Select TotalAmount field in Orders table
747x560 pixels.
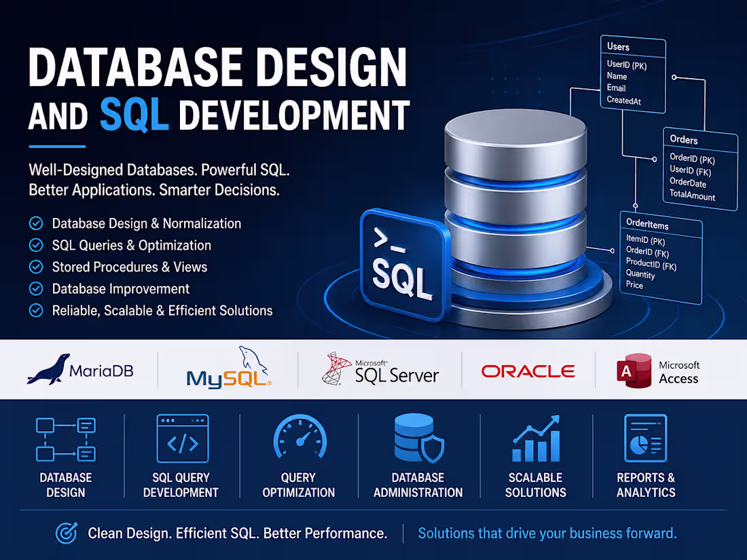click(x=692, y=195)
